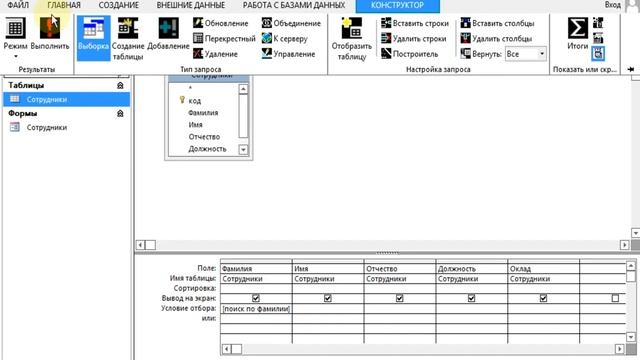Click query grid scroll right arrow
Viewport: 640px width, 360px height.
[620, 349]
